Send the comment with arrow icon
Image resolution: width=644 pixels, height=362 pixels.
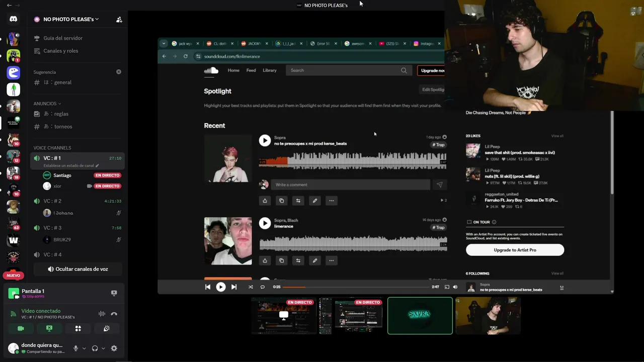(439, 185)
